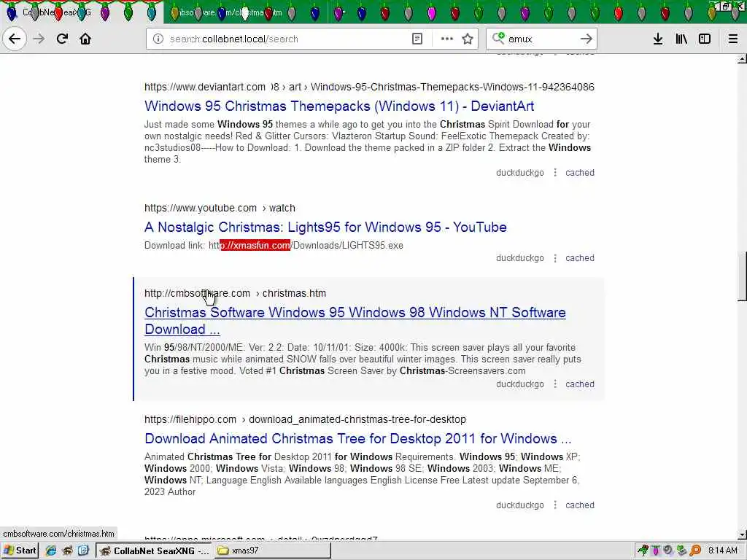The image size is (747, 560).
Task: Show site information for search.collabnet.local
Action: click(x=158, y=39)
